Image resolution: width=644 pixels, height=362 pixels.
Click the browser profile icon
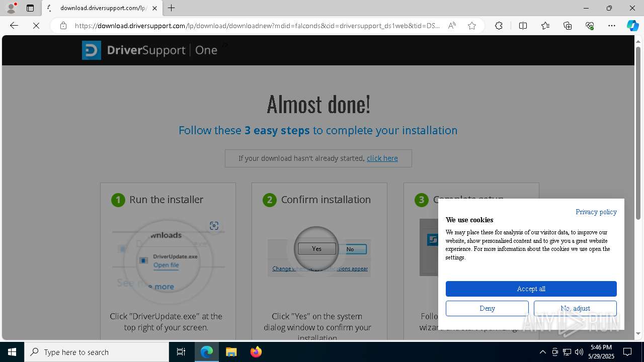(11, 8)
